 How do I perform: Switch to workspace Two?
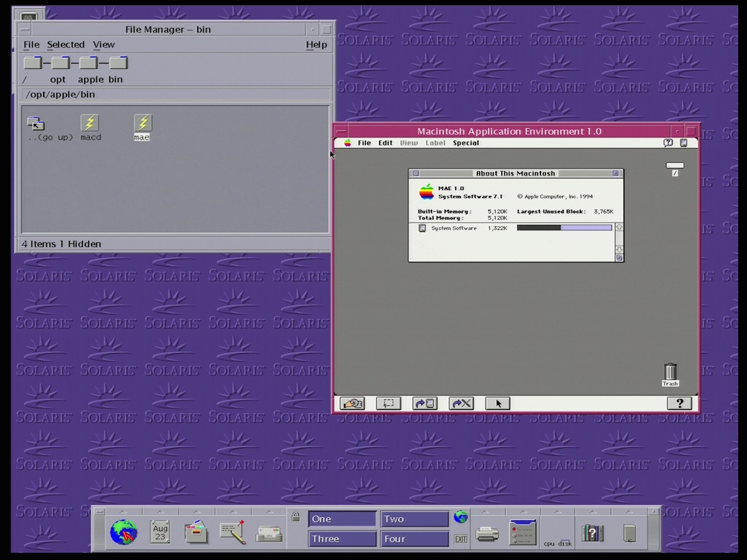(414, 519)
